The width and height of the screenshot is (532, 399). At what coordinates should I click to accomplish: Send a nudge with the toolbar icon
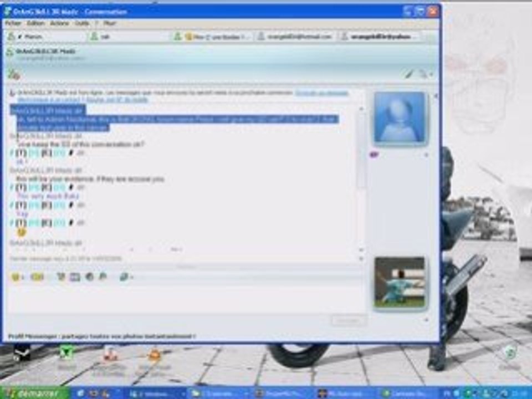61,277
